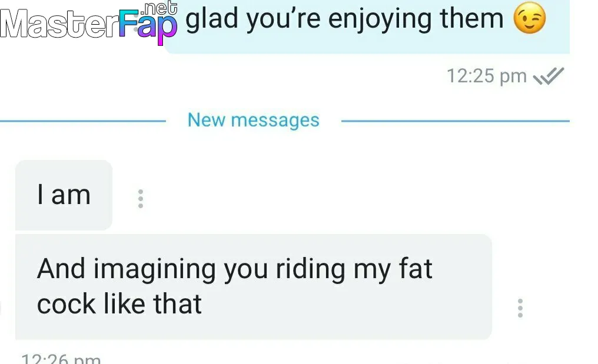This screenshot has width=598, height=364.
Task: Tap the double-check read receipt icon
Action: tap(549, 76)
